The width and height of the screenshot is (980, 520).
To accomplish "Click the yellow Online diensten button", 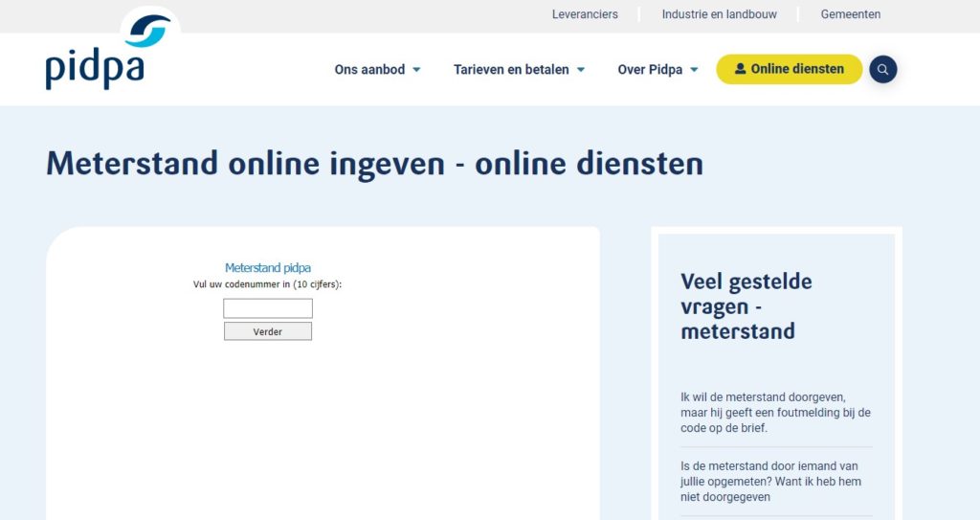I will tap(790, 70).
